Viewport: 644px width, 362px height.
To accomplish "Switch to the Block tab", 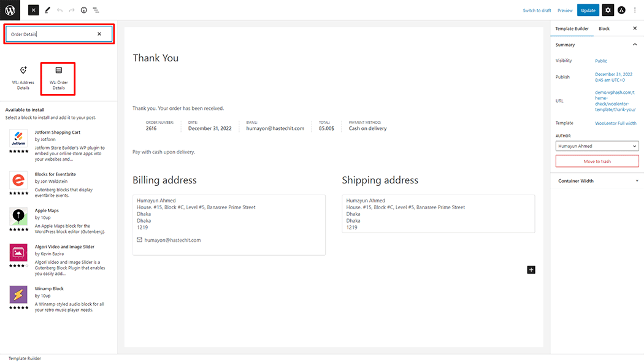I will coord(604,29).
